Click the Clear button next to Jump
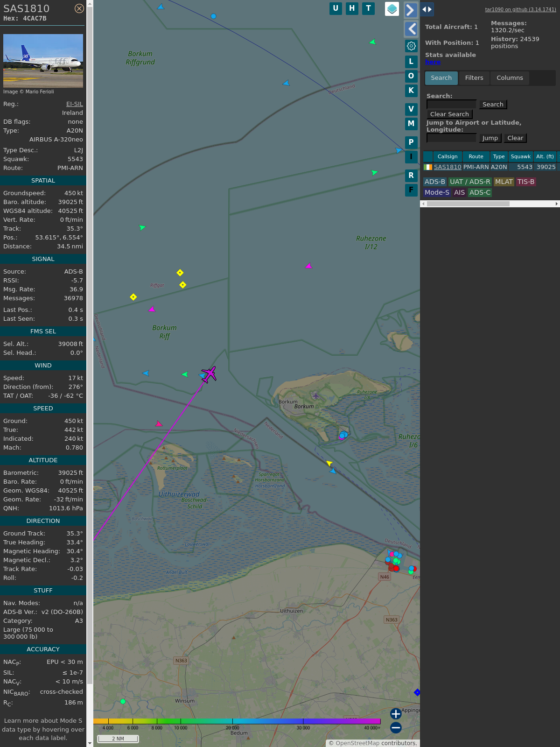 point(515,138)
